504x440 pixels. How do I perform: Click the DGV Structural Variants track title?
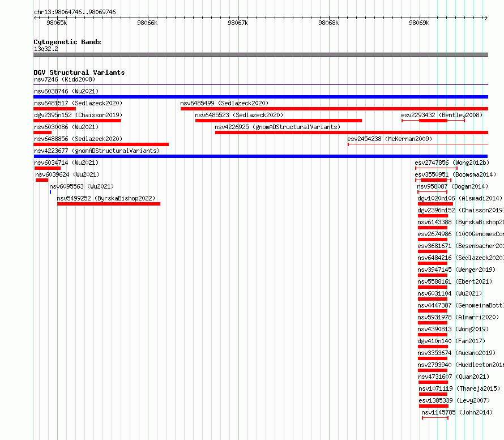coord(79,72)
